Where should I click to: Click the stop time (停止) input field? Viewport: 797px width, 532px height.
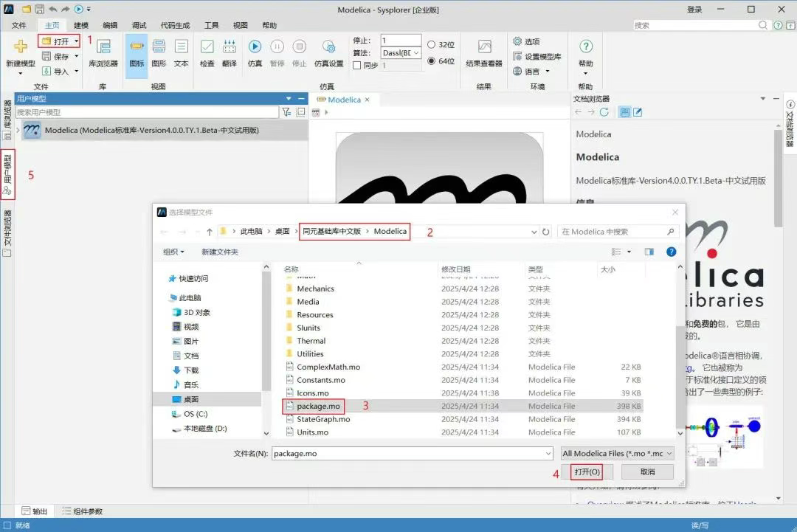(x=401, y=40)
